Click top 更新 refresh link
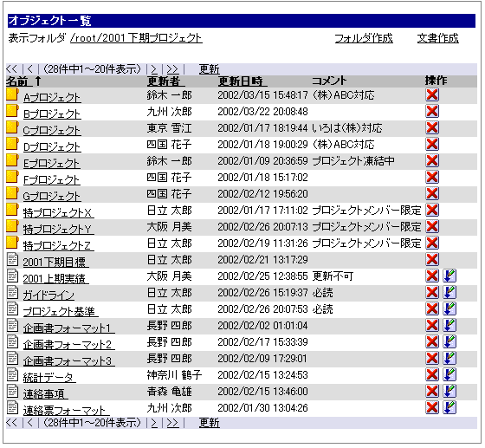 pyautogui.click(x=209, y=69)
